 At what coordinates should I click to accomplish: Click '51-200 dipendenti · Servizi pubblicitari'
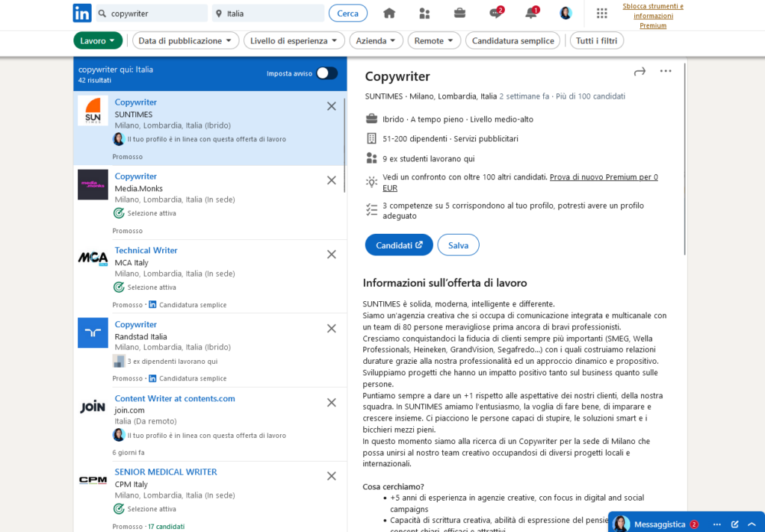click(x=450, y=139)
